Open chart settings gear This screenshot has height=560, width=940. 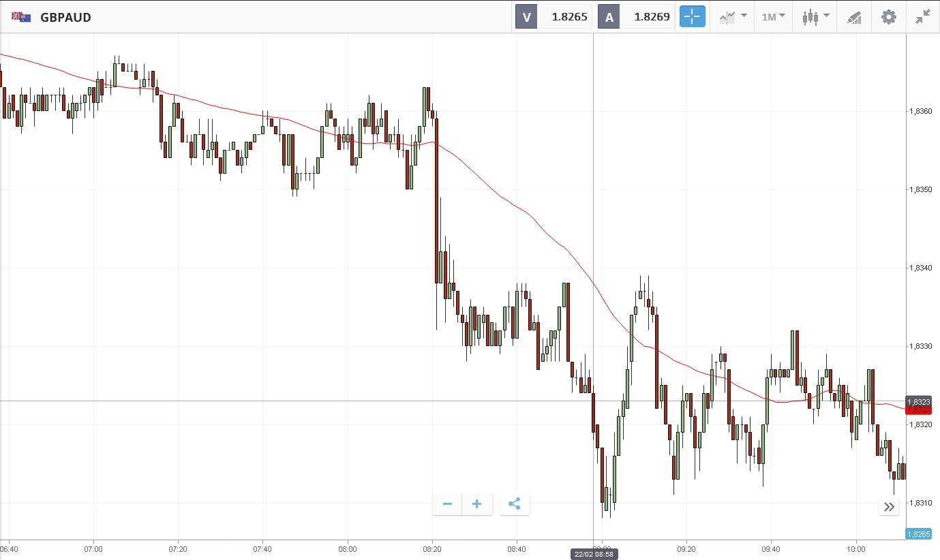(x=889, y=17)
